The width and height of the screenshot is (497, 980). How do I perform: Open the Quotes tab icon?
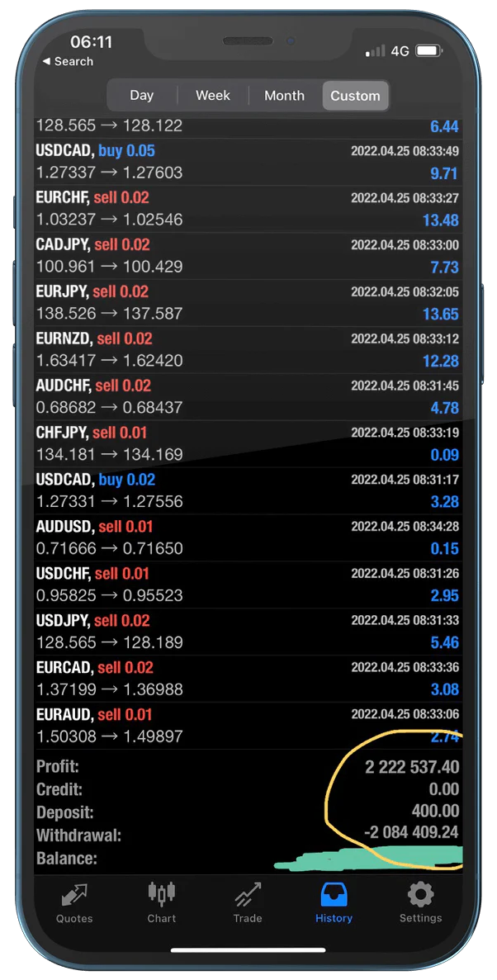tap(74, 894)
